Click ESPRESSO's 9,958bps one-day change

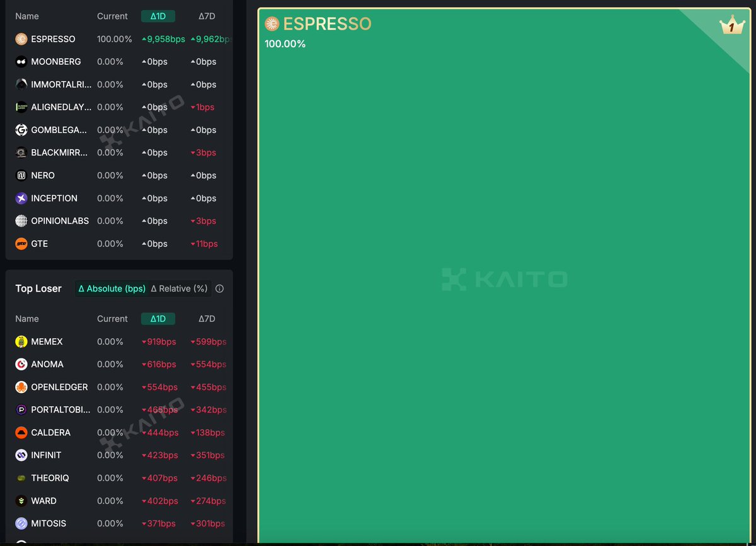(x=163, y=39)
